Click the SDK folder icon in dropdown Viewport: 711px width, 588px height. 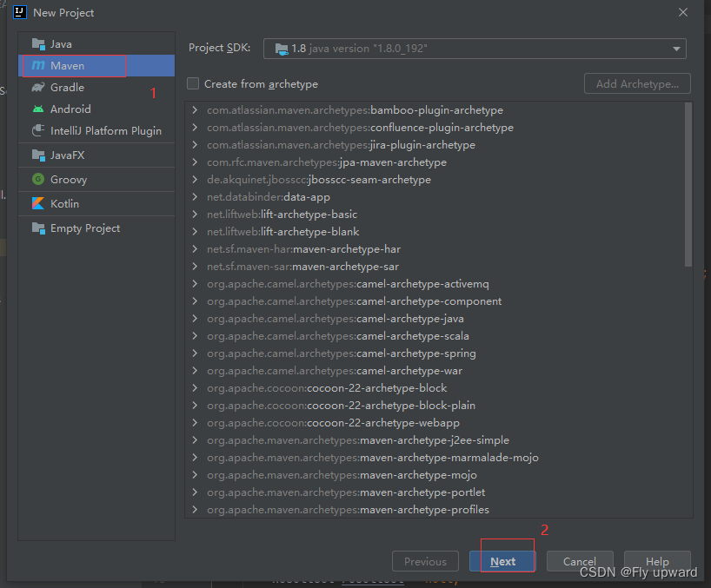coord(282,49)
